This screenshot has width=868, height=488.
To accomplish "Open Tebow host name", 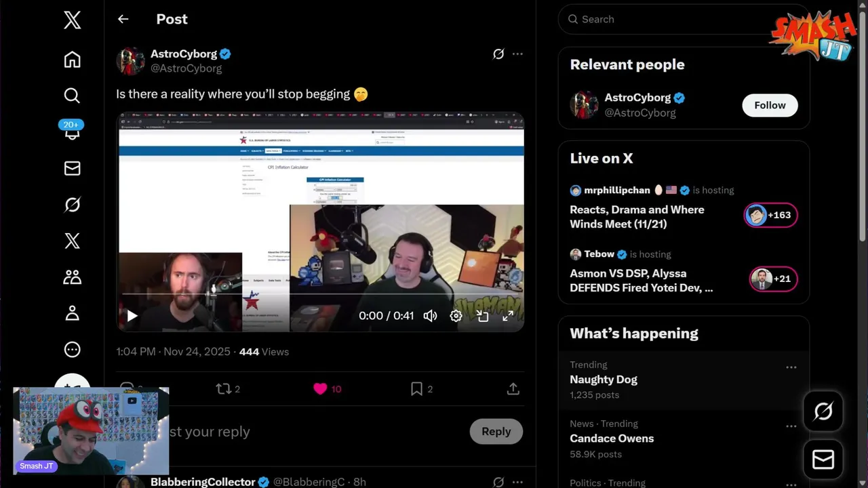I will 599,254.
